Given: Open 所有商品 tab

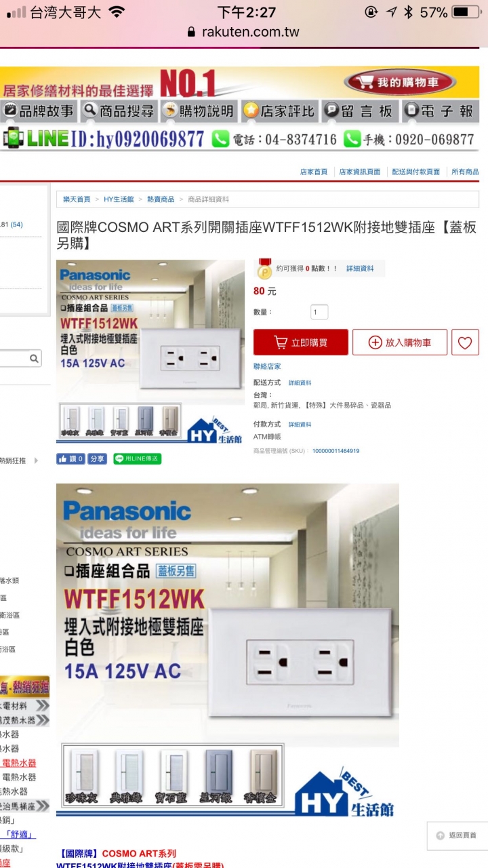Looking at the screenshot, I should [465, 172].
